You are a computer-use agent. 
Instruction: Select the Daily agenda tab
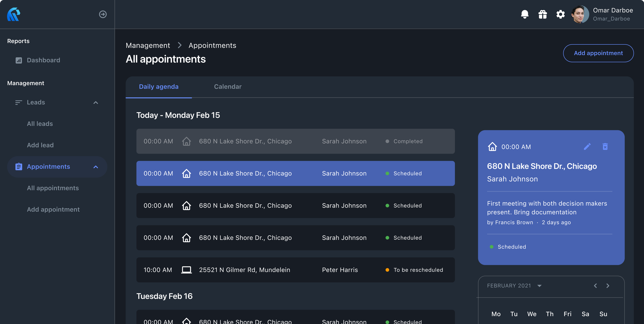(x=159, y=87)
